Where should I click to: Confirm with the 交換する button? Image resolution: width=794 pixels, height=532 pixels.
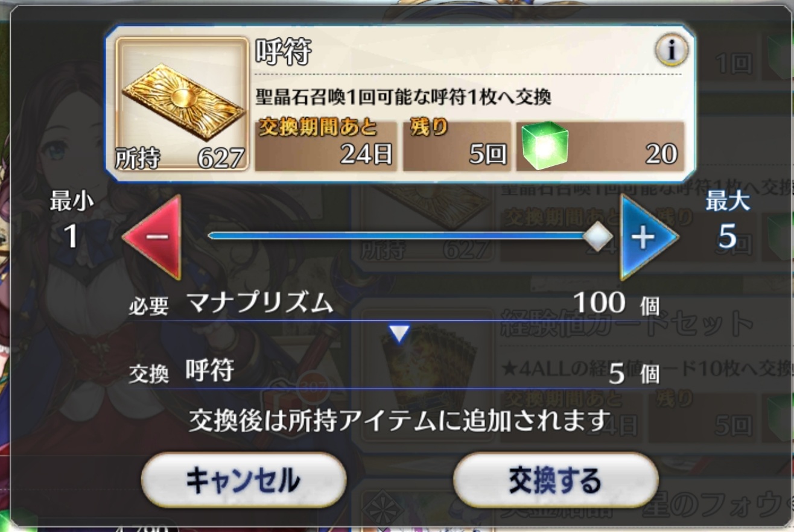(555, 480)
